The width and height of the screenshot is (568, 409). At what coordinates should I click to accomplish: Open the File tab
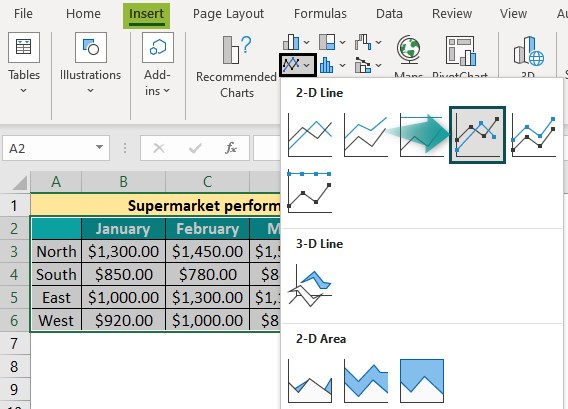click(23, 14)
